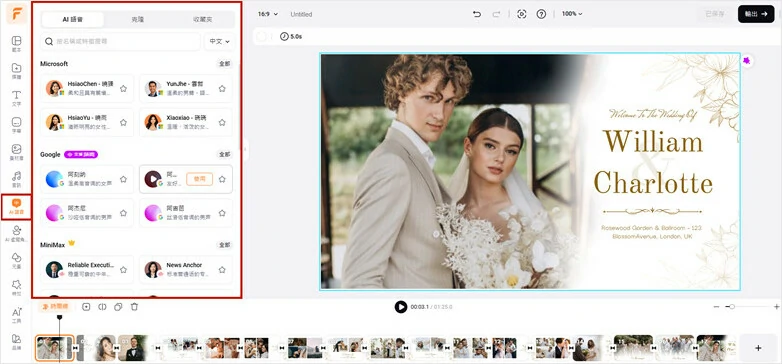Click the 5.0s scene duration button
The image size is (782, 364).
pos(291,36)
